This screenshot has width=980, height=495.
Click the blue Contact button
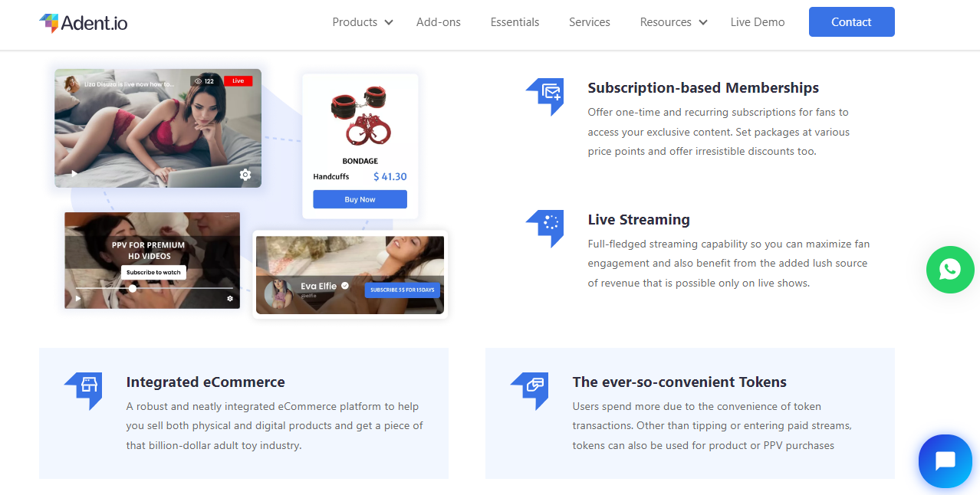tap(852, 22)
